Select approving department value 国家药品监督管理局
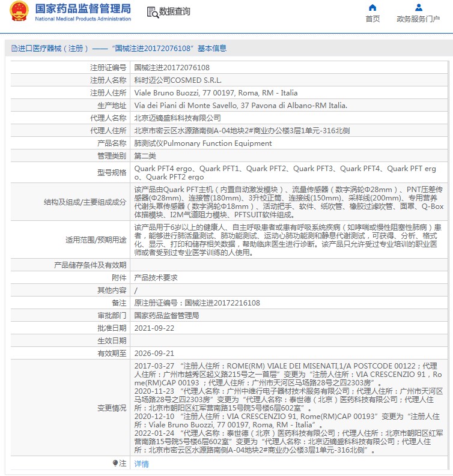Viewport: 453px width, 476px height. [166, 315]
